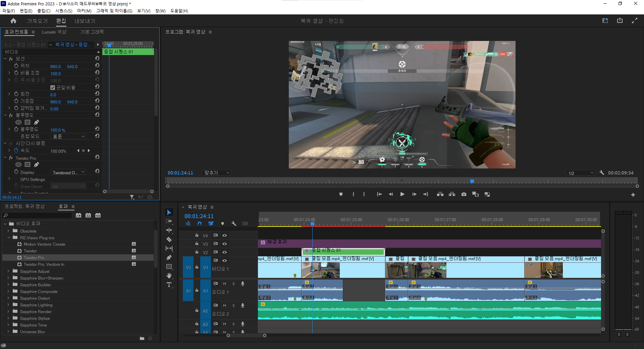The height and width of the screenshot is (349, 644).
Task: Toggle Snap in timeline
Action: point(200,223)
